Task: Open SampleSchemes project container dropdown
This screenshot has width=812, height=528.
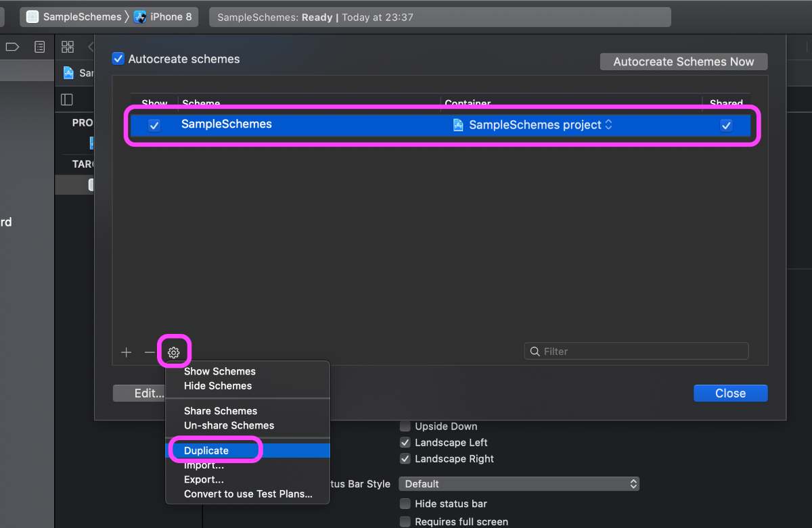Action: (x=533, y=125)
